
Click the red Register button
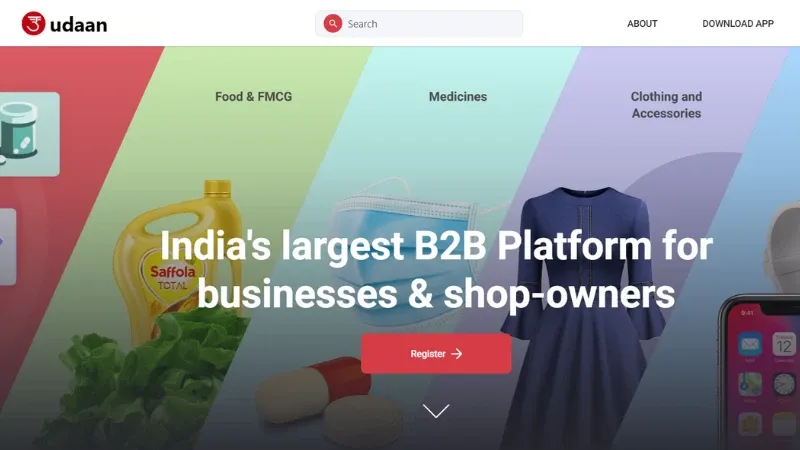click(x=436, y=354)
